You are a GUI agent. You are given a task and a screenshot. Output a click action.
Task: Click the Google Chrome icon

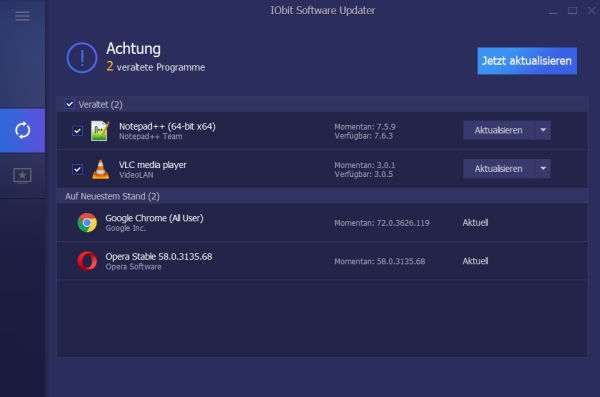pos(87,223)
